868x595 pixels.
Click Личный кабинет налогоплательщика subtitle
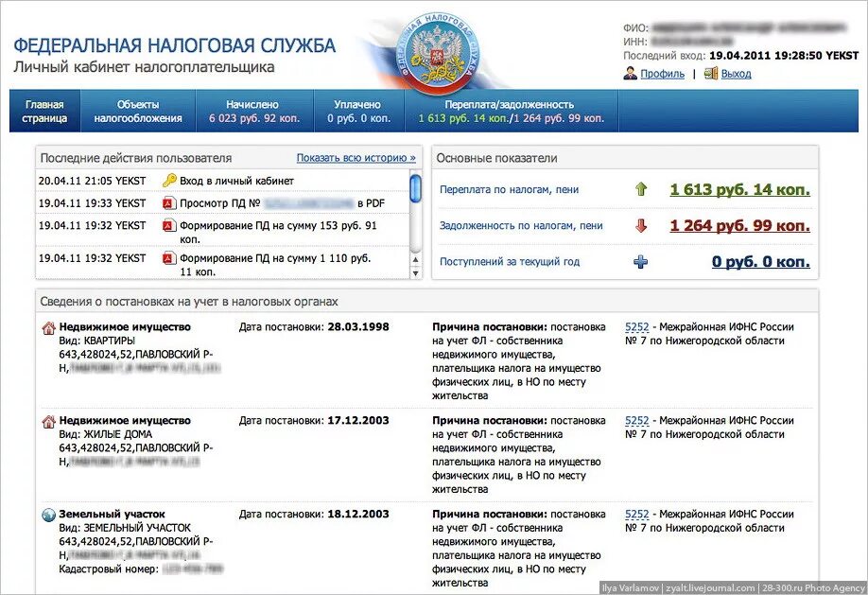(x=144, y=67)
